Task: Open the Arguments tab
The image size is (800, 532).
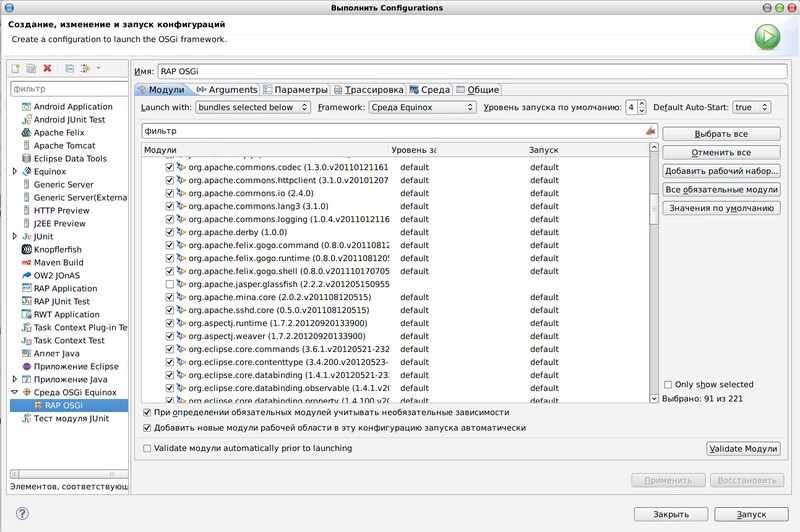Action: tap(228, 90)
